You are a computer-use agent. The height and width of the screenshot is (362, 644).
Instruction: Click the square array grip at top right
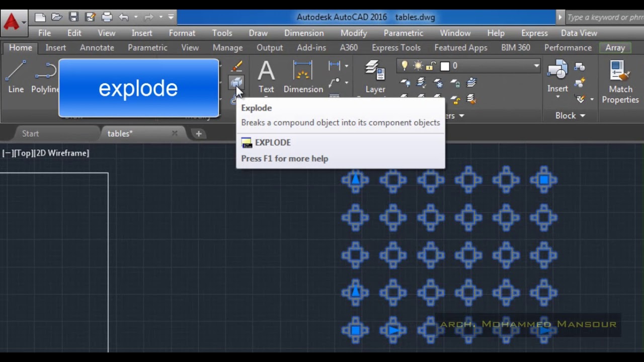544,179
